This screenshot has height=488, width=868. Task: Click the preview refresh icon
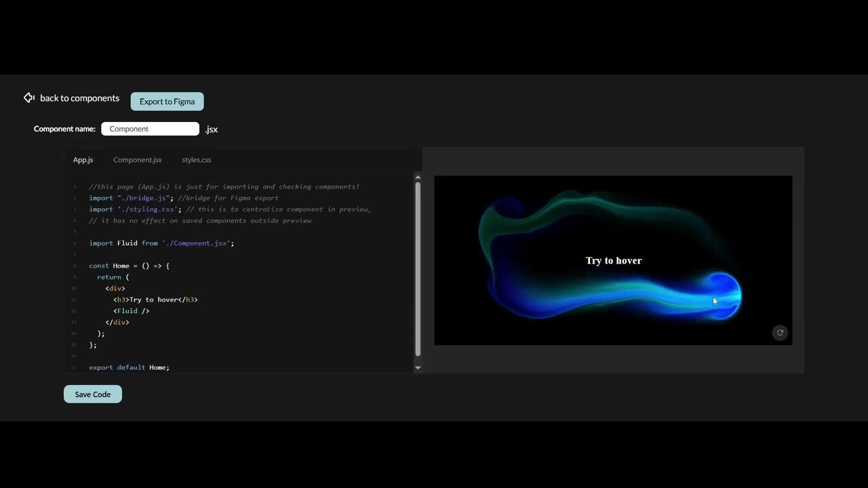pos(780,333)
